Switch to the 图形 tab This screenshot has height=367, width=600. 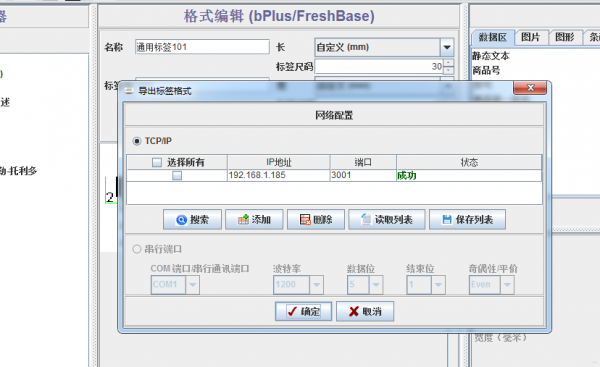click(565, 37)
